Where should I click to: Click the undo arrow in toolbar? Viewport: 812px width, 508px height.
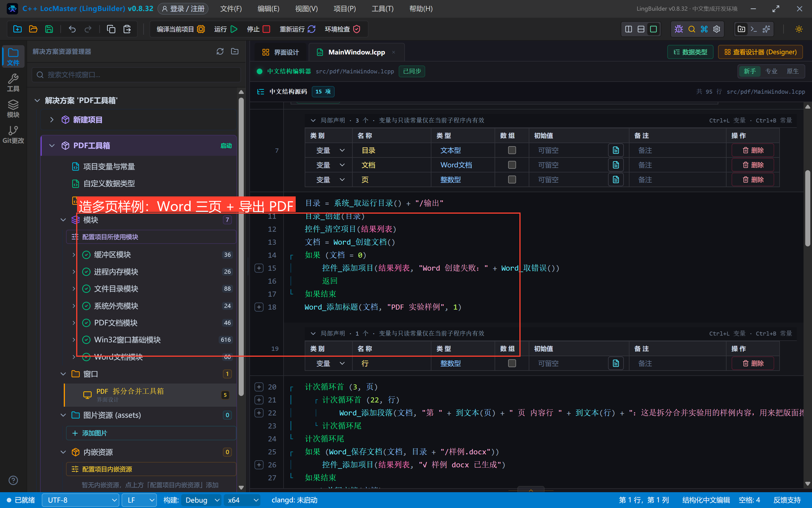72,29
